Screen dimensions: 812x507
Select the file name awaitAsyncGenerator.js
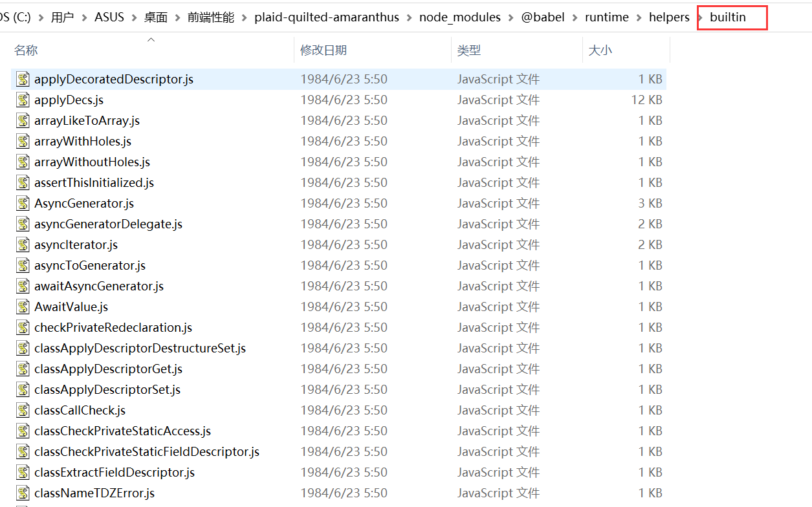point(99,286)
